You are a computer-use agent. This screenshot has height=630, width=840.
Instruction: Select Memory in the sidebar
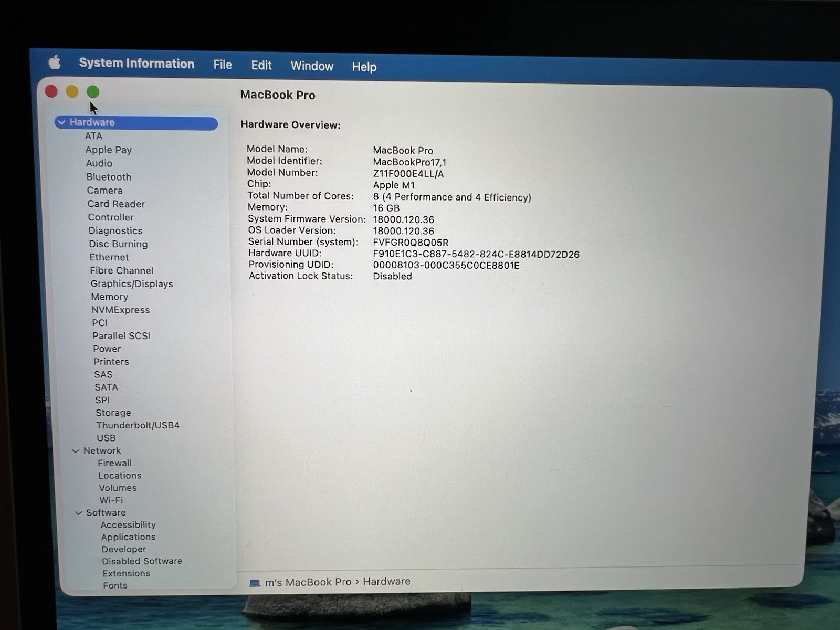click(x=110, y=297)
